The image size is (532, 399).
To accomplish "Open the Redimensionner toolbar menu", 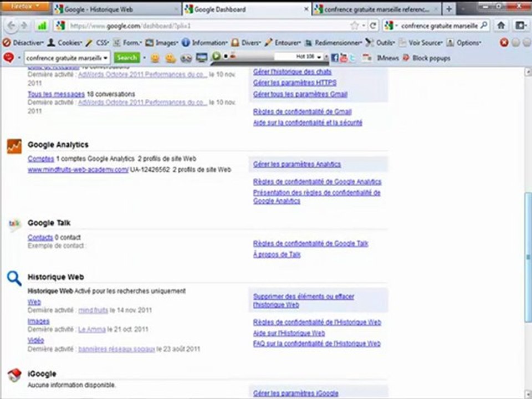I will 334,43.
